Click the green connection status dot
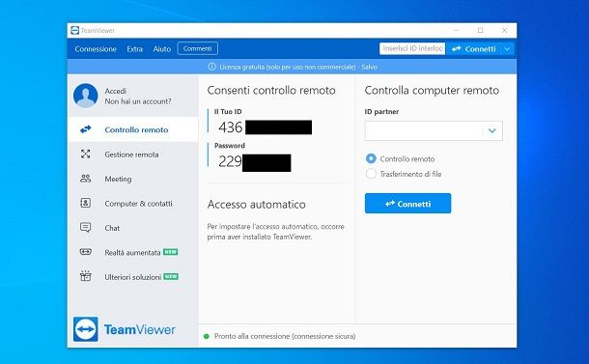 tap(207, 336)
